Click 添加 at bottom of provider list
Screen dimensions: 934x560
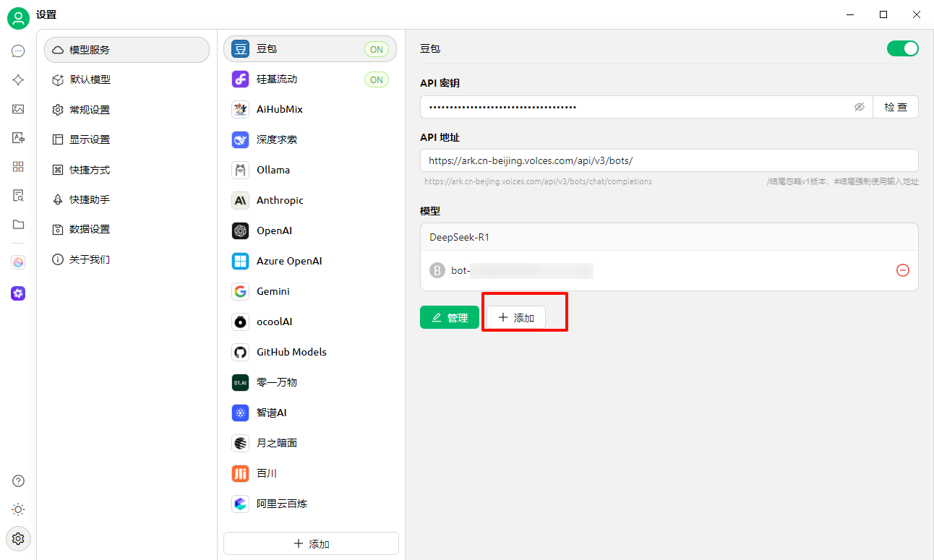pos(311,543)
